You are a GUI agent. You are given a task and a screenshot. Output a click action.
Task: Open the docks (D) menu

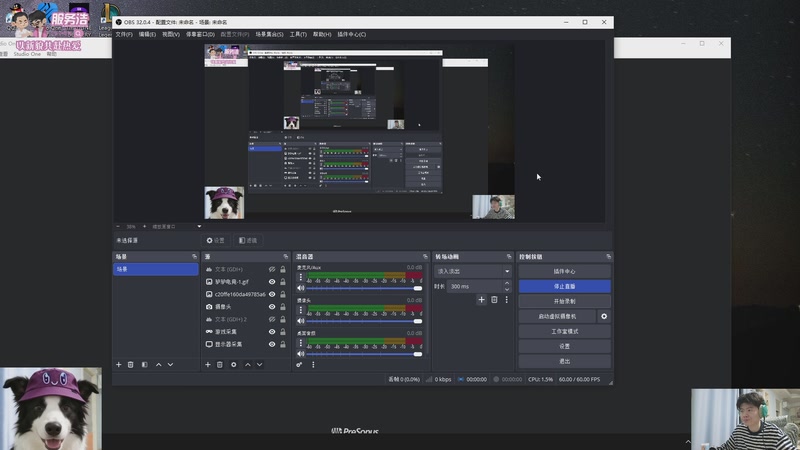(x=200, y=34)
